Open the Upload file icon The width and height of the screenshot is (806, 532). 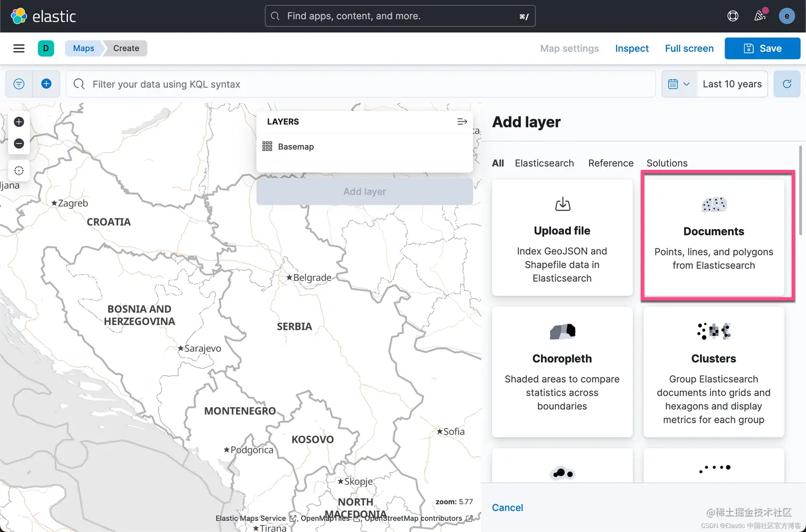(562, 204)
